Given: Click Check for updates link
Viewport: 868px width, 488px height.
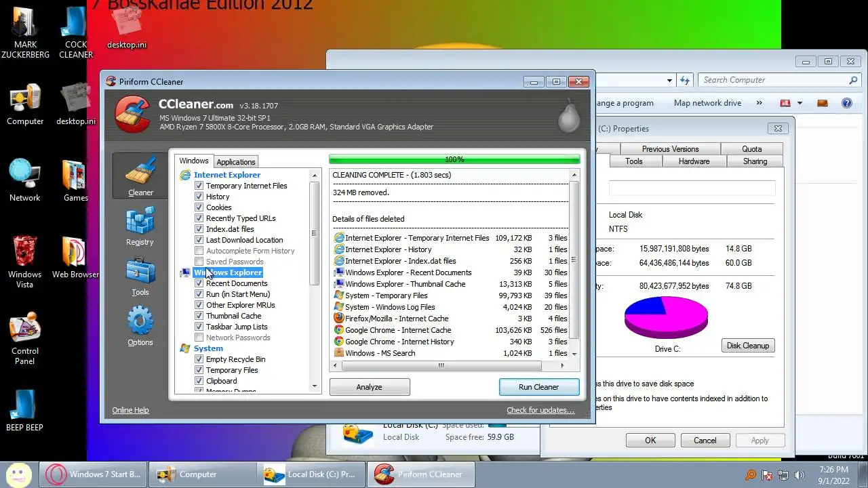Looking at the screenshot, I should (540, 410).
